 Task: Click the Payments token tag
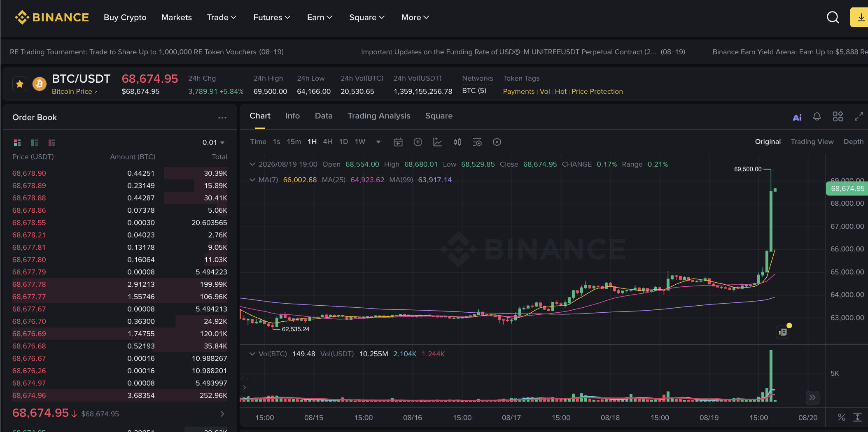518,91
